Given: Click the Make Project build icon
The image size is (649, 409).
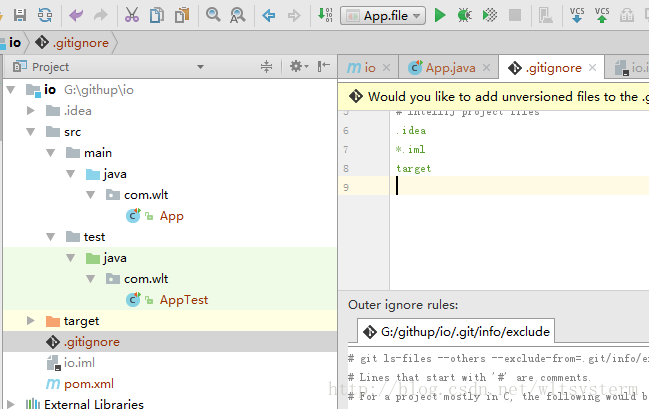Looking at the screenshot, I should click(325, 15).
